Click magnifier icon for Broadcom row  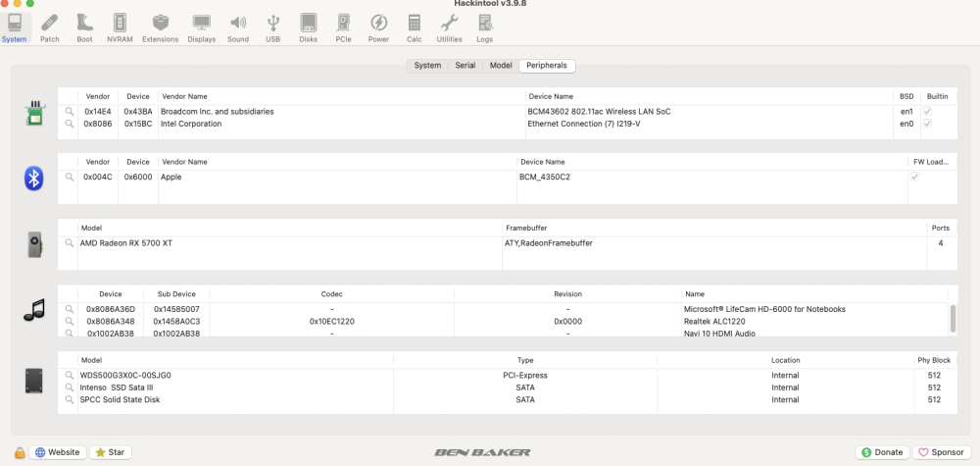pos(70,111)
